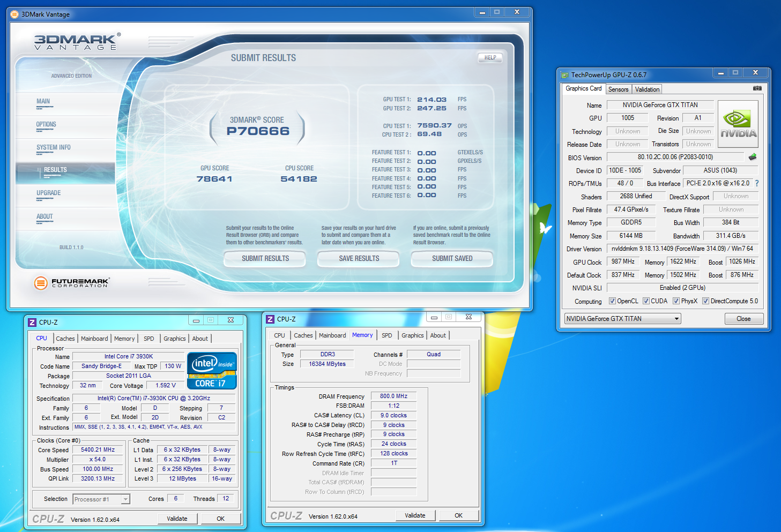Toggle the OpenCL checkbox in GPU-Z
Image resolution: width=781 pixels, height=532 pixels.
612,301
